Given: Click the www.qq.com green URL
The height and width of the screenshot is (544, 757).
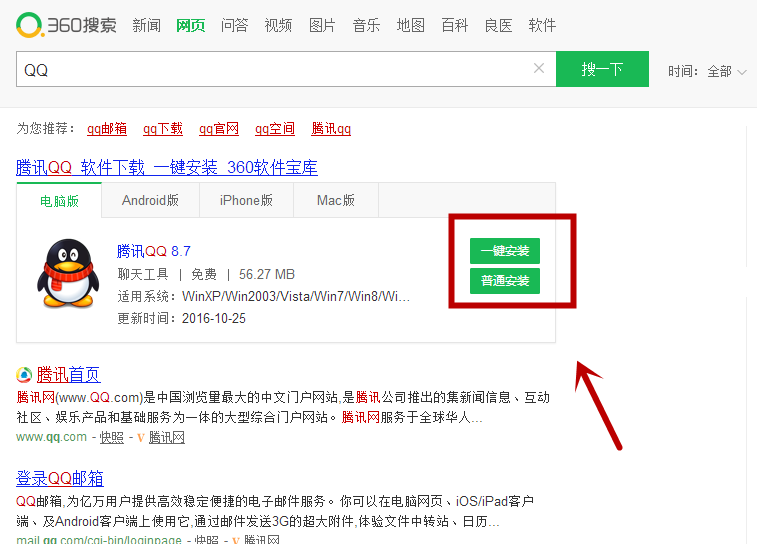Looking at the screenshot, I should click(51, 437).
